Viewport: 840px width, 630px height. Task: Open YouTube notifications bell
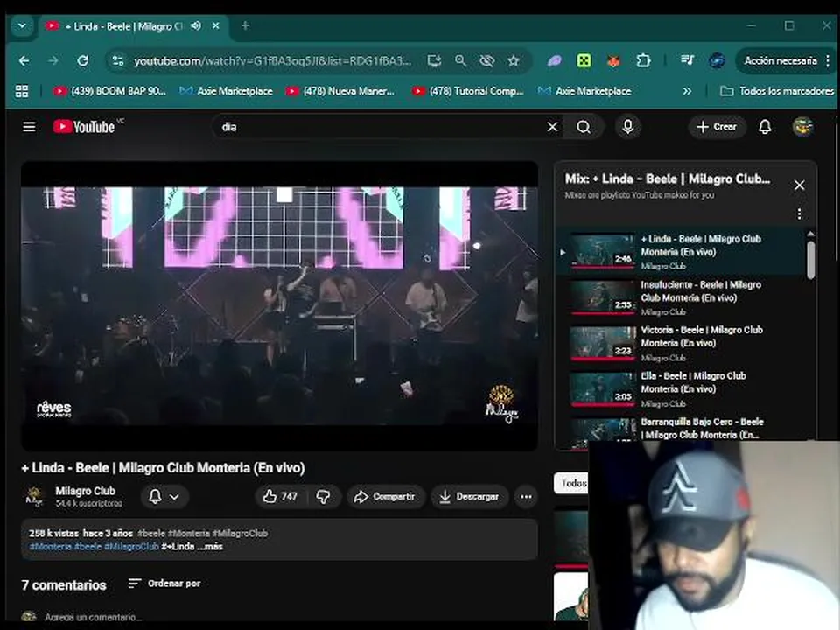(x=765, y=127)
